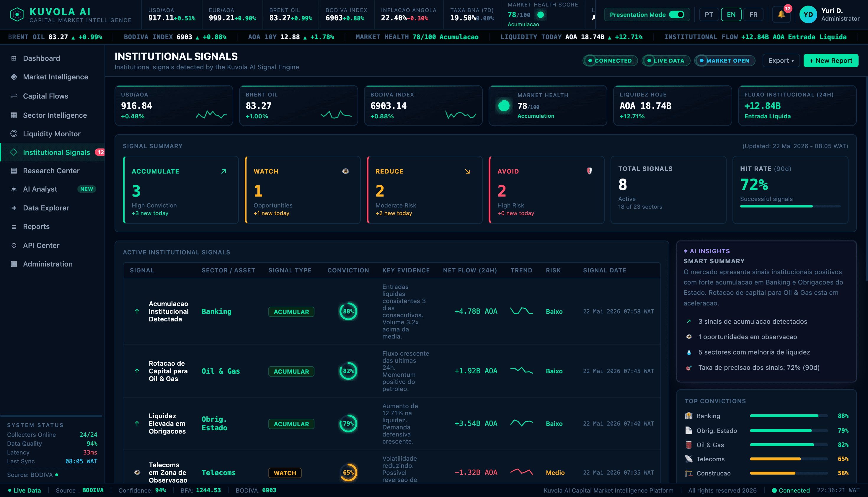Toggle the Presentation Mode switch
This screenshot has width=868, height=497.
pos(676,15)
